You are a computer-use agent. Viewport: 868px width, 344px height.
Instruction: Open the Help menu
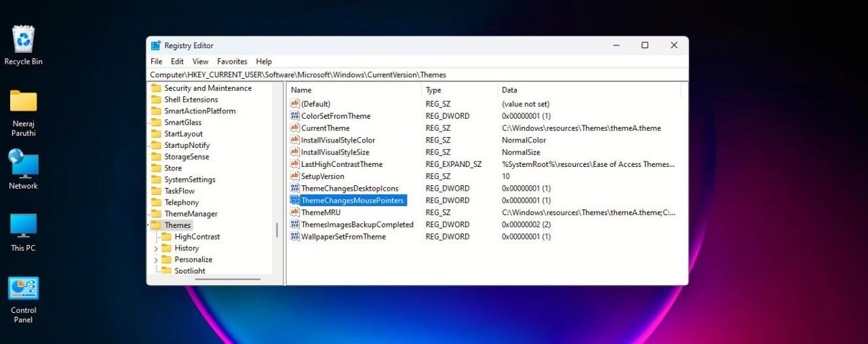pos(264,61)
